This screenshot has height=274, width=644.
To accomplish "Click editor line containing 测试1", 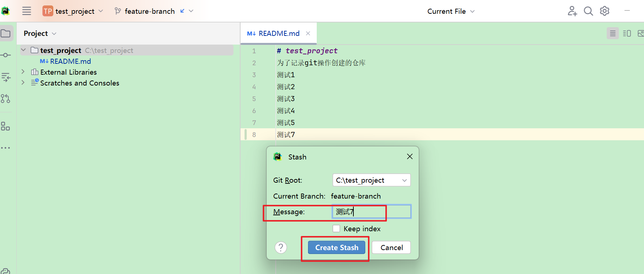I will (286, 75).
